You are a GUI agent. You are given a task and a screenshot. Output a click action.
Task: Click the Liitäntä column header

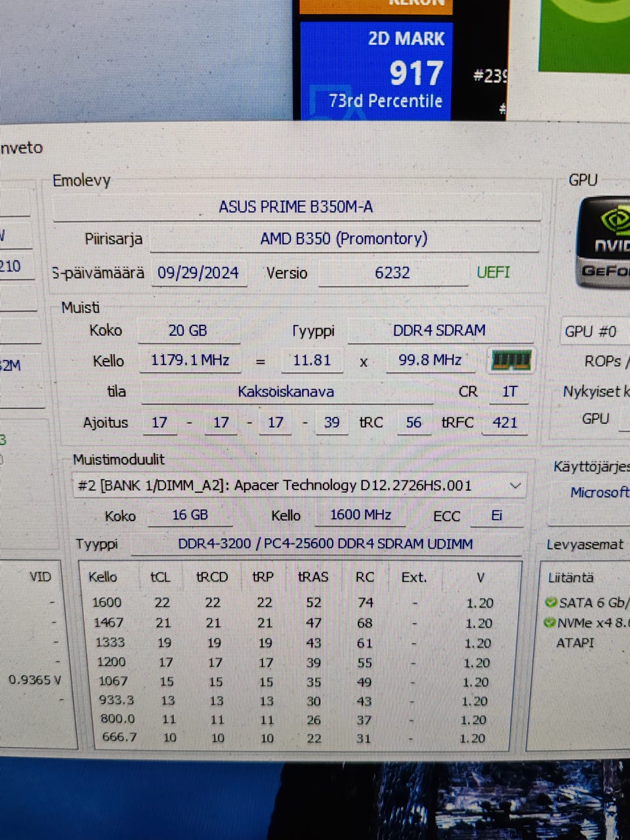tap(570, 577)
